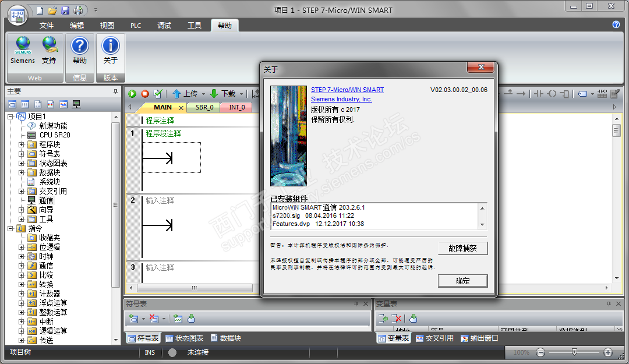Open status chart icon in 主要 panel
This screenshot has height=364, width=629.
[25, 105]
